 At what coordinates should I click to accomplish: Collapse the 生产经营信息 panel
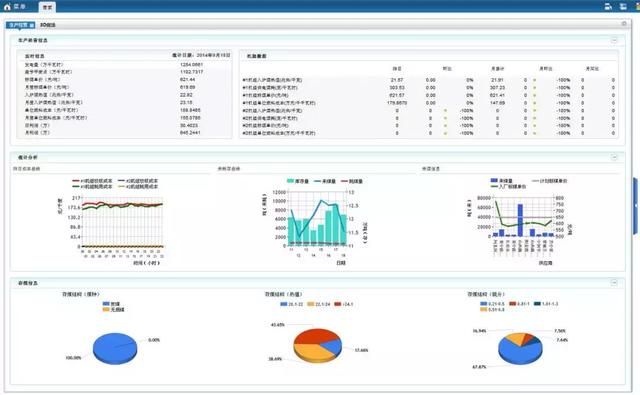click(614, 40)
